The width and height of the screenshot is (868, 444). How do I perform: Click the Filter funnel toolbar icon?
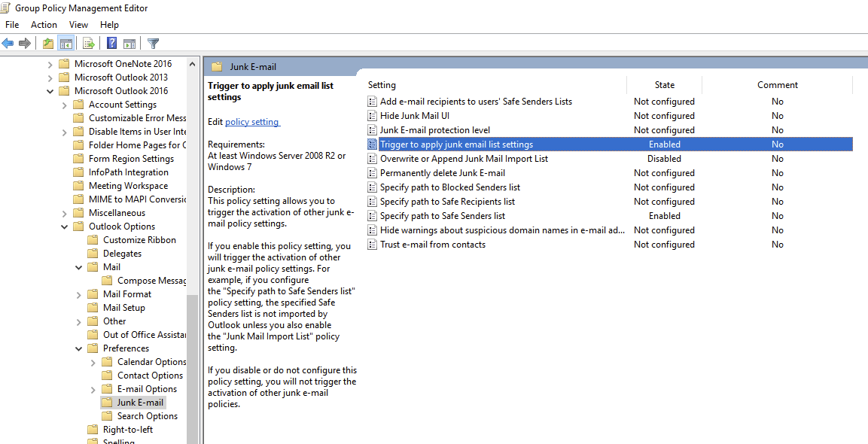(x=154, y=43)
